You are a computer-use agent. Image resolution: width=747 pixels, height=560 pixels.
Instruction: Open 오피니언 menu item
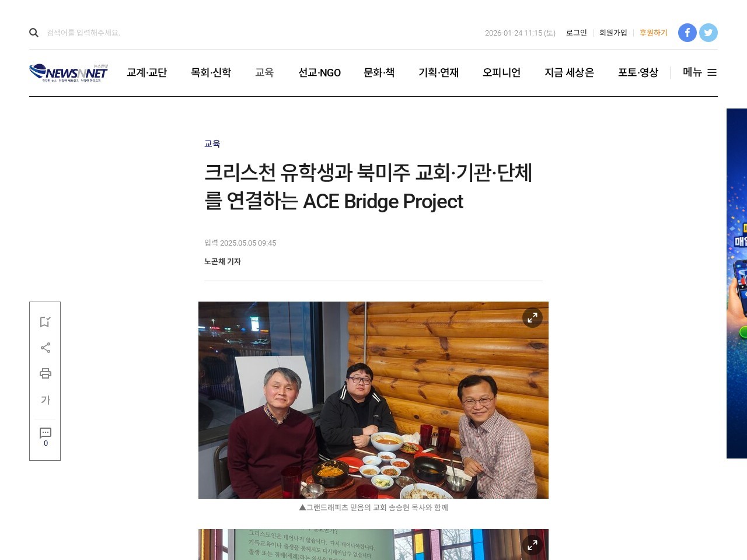click(501, 72)
